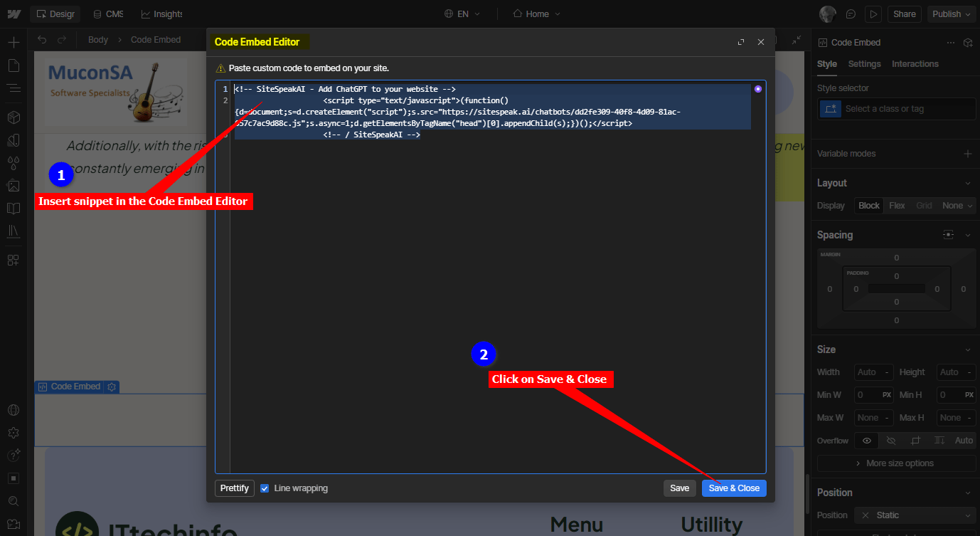Collapse the Spacing section chevron
This screenshot has width=980, height=536.
pos(968,235)
